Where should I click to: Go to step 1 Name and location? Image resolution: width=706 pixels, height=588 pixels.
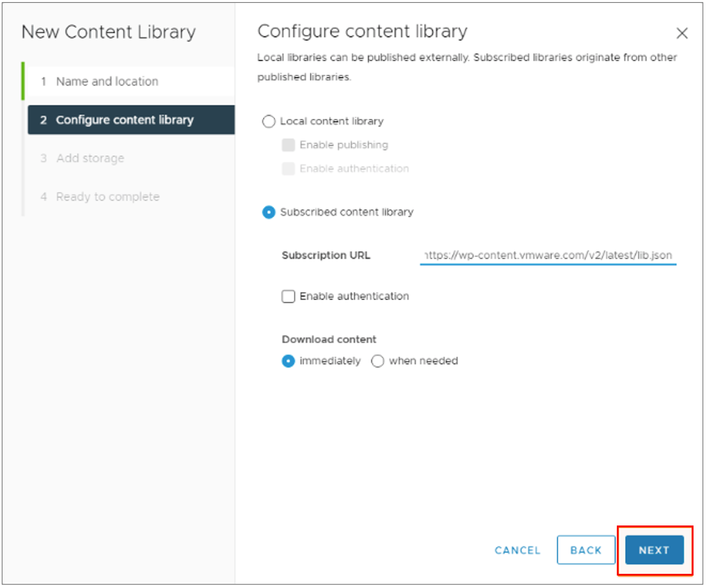[107, 81]
